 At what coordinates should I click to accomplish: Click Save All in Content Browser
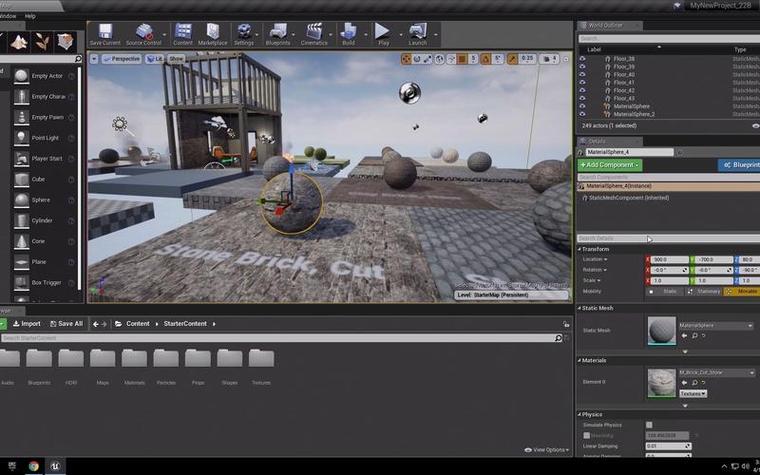(x=66, y=324)
